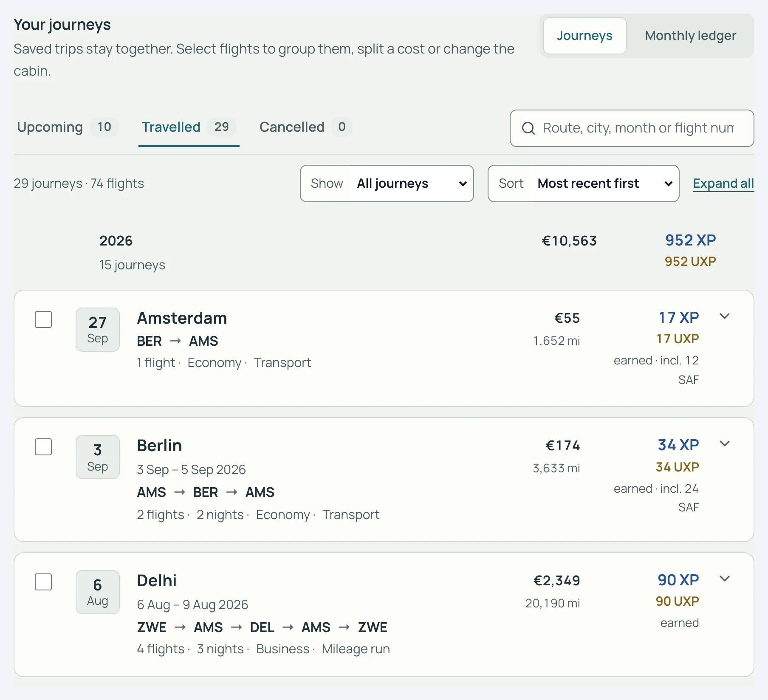768x700 pixels.
Task: Click the €10,563 yearly total
Action: (569, 241)
